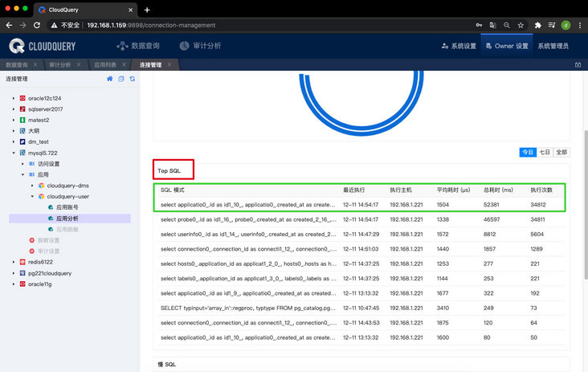Click the sqlserver2017 database icon
Screen dimensions: 588x372
[x=22, y=109]
